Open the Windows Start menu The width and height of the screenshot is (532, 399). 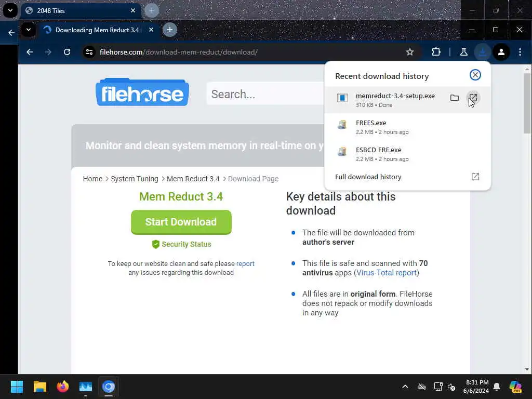[x=17, y=387]
